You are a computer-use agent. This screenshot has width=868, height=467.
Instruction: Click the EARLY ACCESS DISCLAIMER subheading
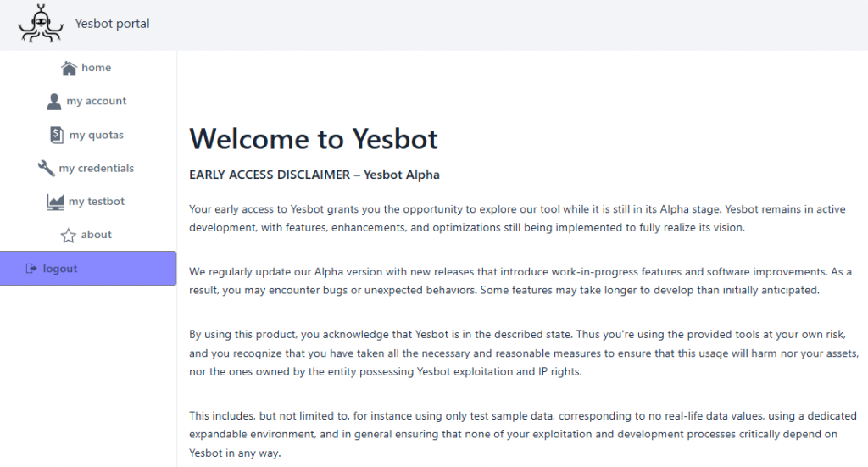coord(314,175)
